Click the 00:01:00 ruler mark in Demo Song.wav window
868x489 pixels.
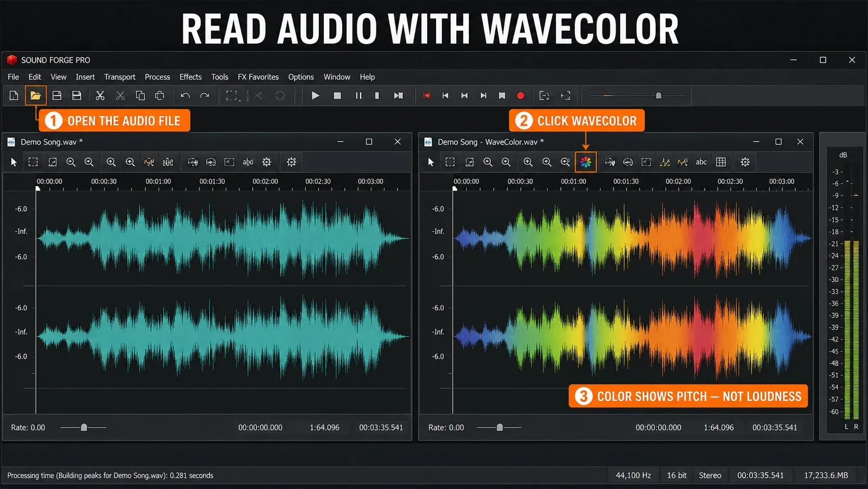coord(158,181)
